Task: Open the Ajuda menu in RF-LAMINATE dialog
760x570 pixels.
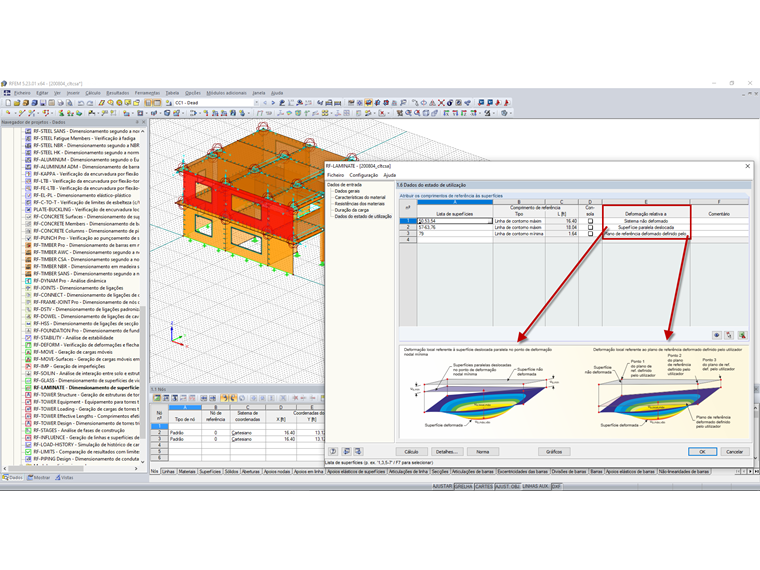Action: click(390, 175)
